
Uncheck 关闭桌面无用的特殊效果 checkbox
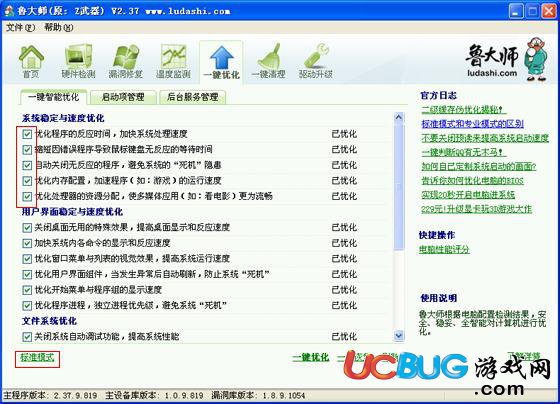pos(27,228)
